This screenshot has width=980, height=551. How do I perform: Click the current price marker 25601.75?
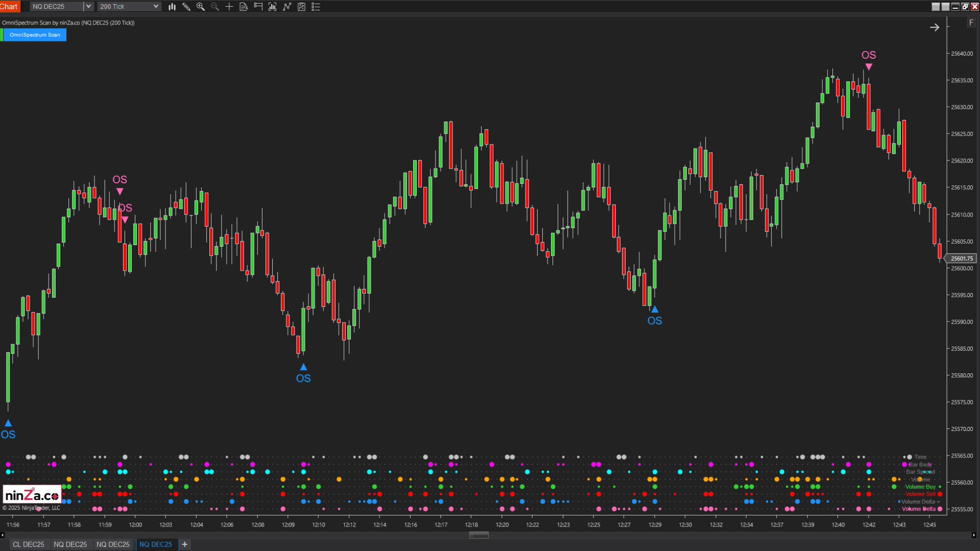pyautogui.click(x=962, y=259)
